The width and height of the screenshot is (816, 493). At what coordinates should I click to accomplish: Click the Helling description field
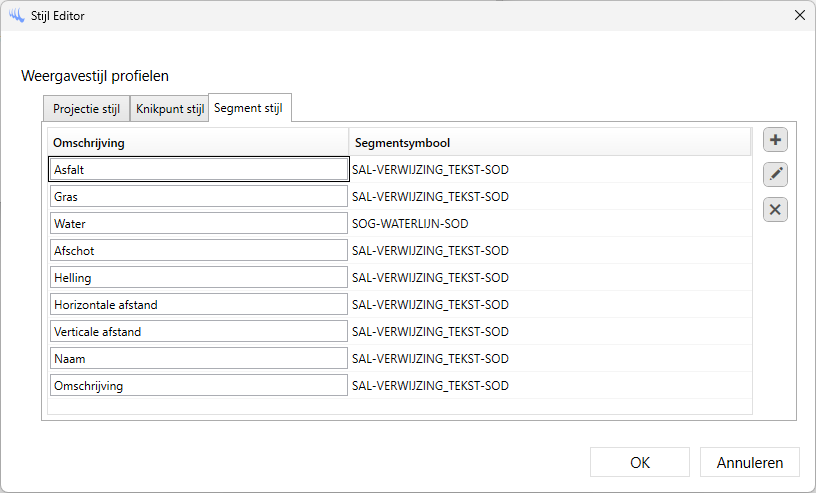(x=198, y=278)
